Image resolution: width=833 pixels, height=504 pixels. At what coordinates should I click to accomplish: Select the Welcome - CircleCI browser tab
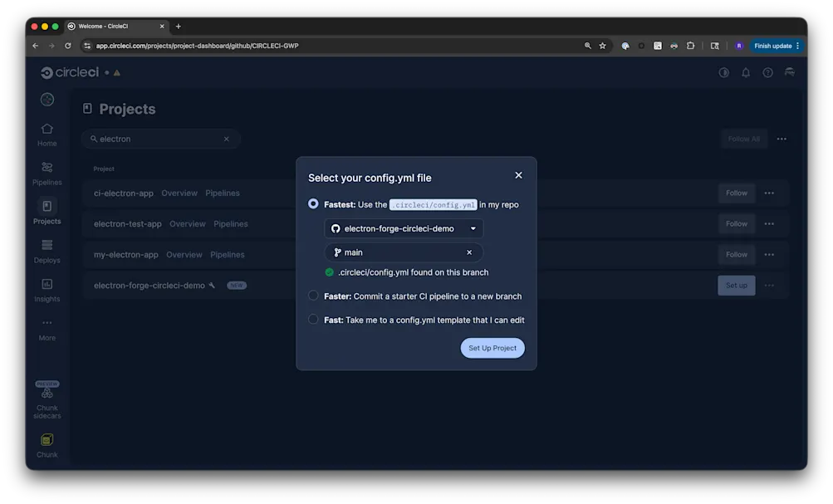point(115,27)
